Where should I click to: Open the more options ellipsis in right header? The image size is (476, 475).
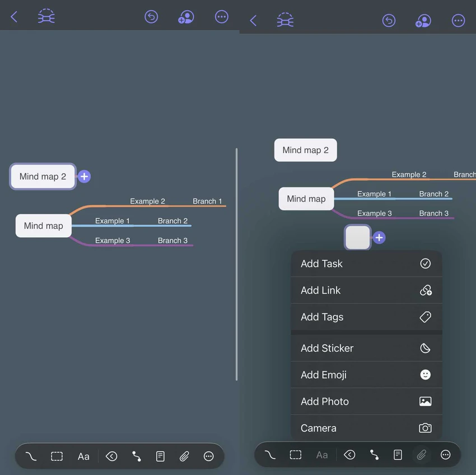click(458, 21)
